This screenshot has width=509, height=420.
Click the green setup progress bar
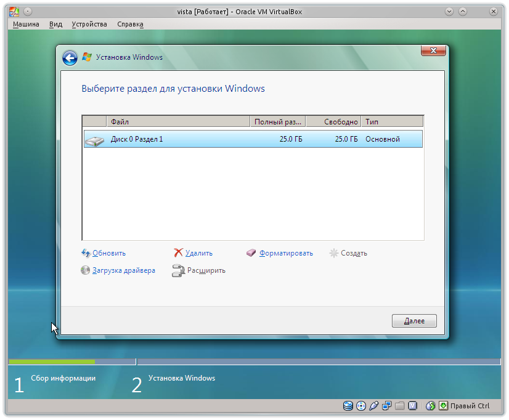click(51, 361)
